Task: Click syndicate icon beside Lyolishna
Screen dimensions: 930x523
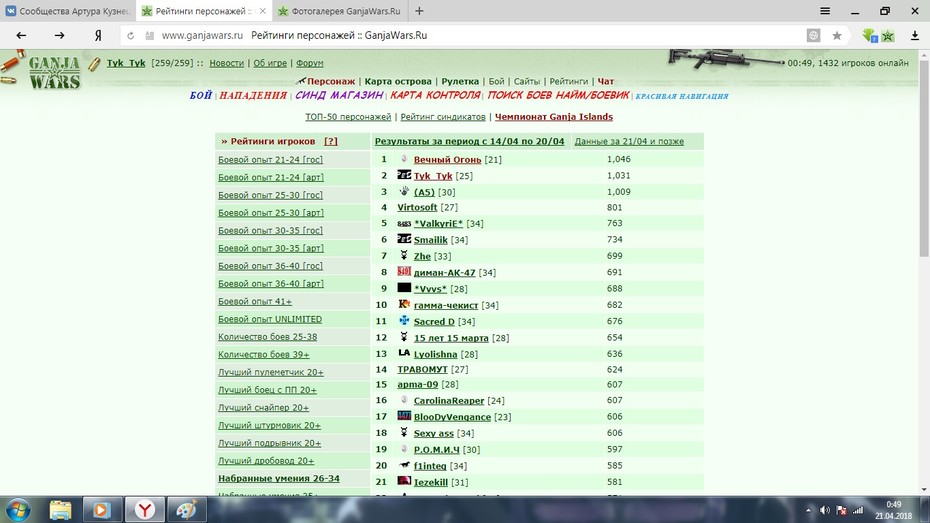Action: tap(404, 353)
